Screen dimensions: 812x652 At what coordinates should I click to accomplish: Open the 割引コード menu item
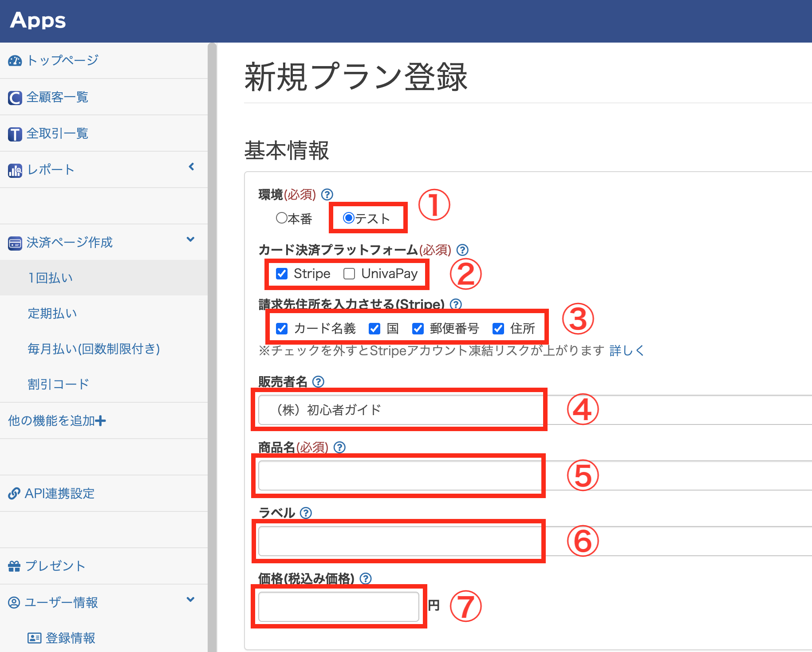point(58,384)
